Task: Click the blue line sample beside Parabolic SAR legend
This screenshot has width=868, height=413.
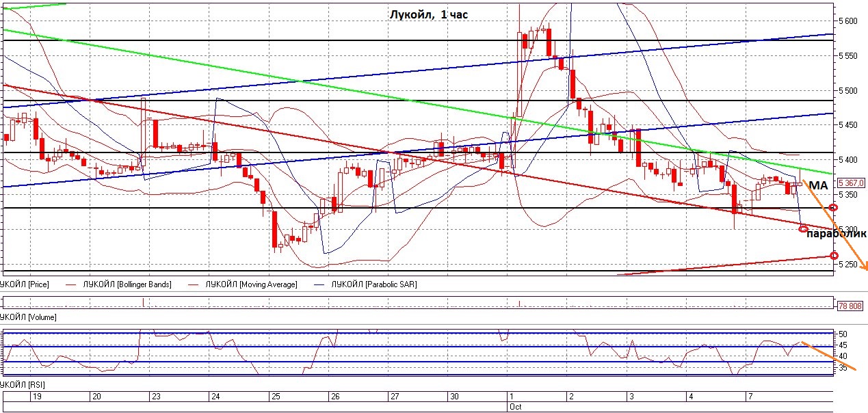Action: [320, 284]
